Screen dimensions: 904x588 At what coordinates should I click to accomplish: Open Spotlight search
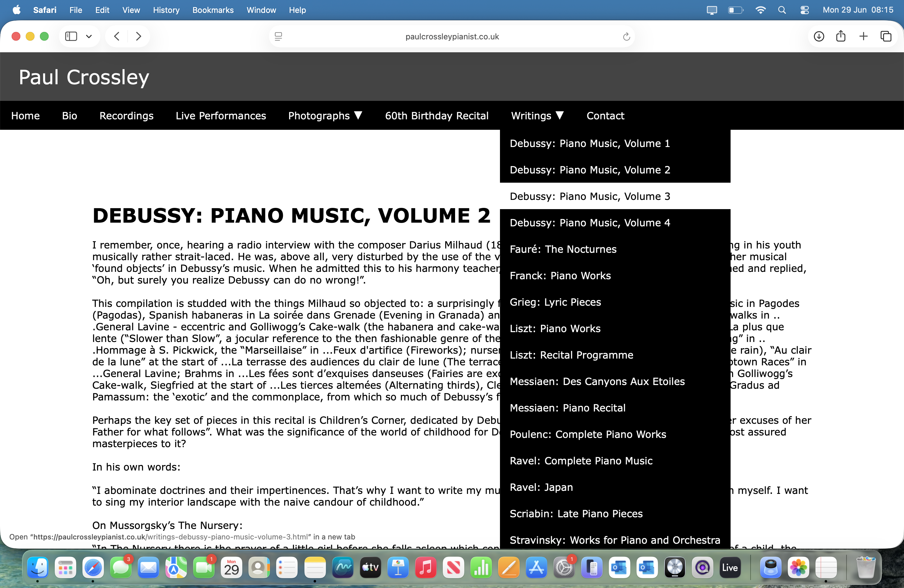(x=782, y=10)
